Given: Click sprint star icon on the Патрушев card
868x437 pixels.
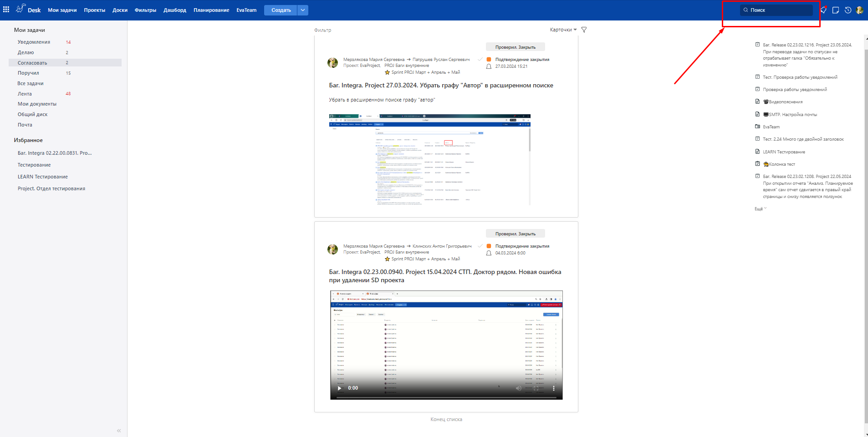Looking at the screenshot, I should (x=388, y=72).
